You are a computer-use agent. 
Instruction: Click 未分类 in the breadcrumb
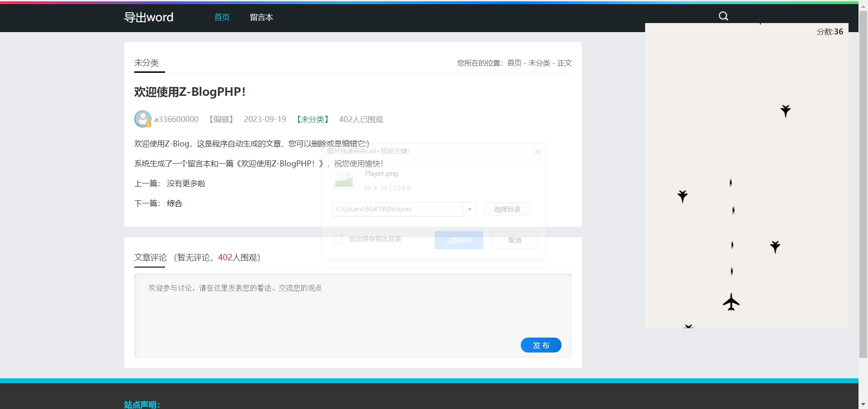click(539, 63)
